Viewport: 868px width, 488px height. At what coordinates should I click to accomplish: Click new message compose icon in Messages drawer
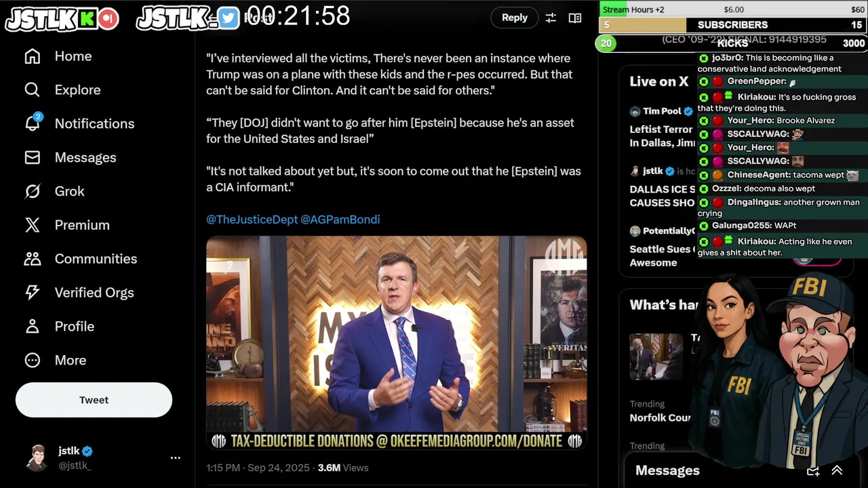click(812, 470)
